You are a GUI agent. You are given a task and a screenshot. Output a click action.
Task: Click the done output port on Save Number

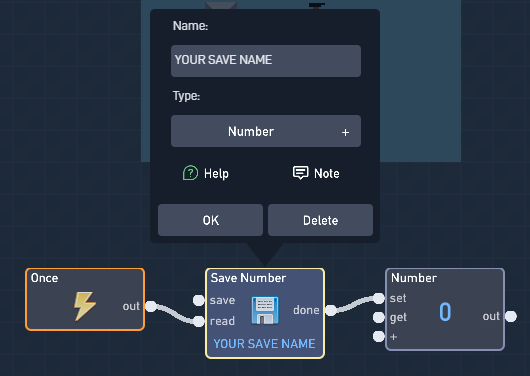(x=331, y=310)
